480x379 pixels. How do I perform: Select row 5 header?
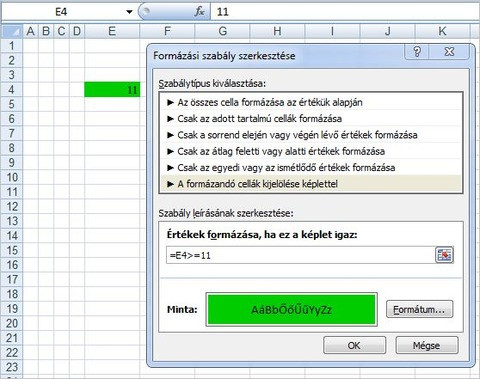pyautogui.click(x=12, y=104)
